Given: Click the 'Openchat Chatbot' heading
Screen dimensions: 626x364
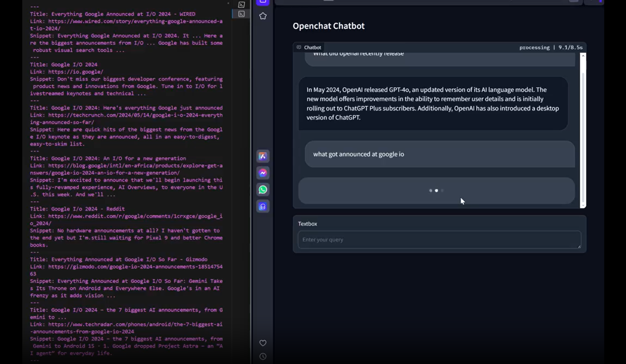Looking at the screenshot, I should pyautogui.click(x=328, y=26).
